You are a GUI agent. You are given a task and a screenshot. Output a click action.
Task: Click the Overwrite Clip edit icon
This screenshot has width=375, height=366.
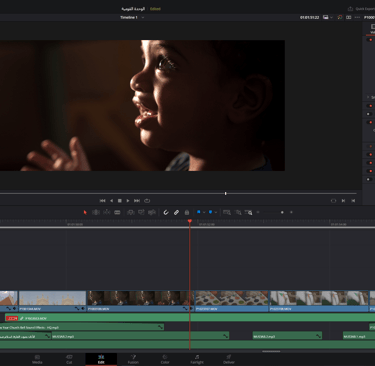click(x=141, y=212)
